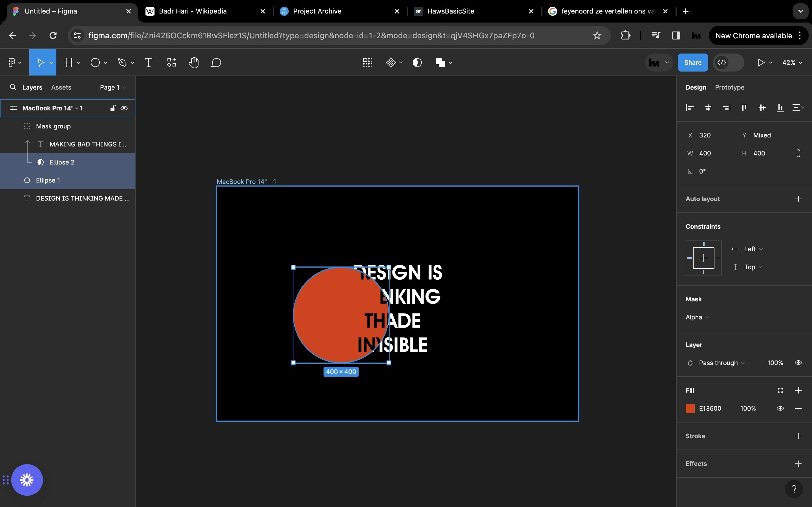Switch to Assets panel tab

(x=61, y=87)
